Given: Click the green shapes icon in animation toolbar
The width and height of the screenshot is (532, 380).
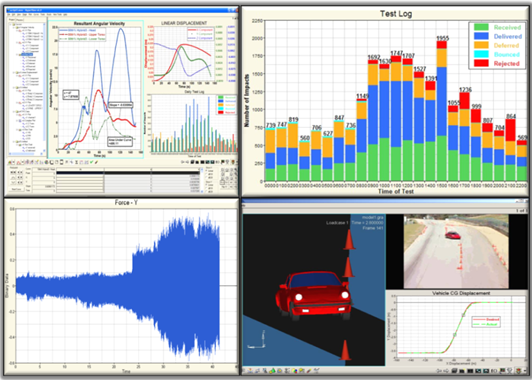Looking at the screenshot, I should click(272, 371).
